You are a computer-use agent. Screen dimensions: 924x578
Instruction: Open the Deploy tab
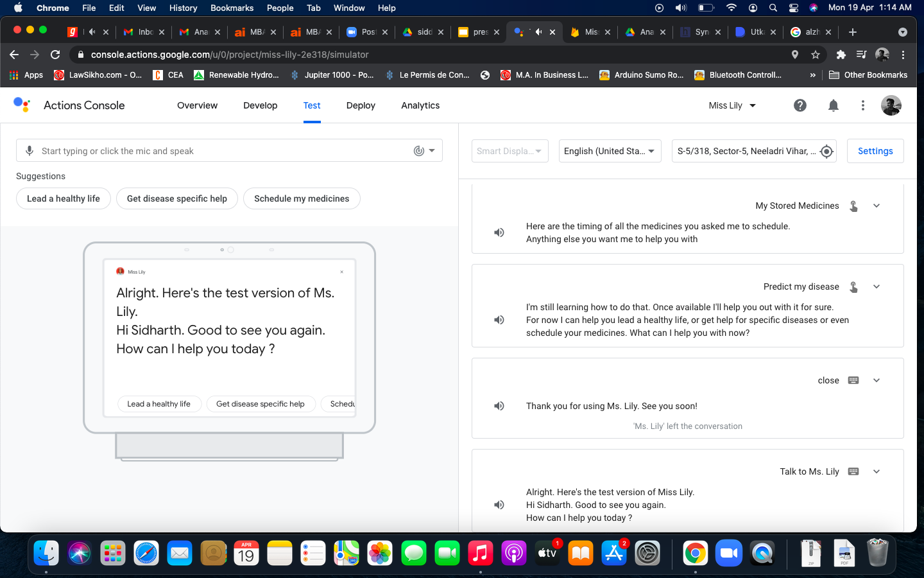point(361,105)
